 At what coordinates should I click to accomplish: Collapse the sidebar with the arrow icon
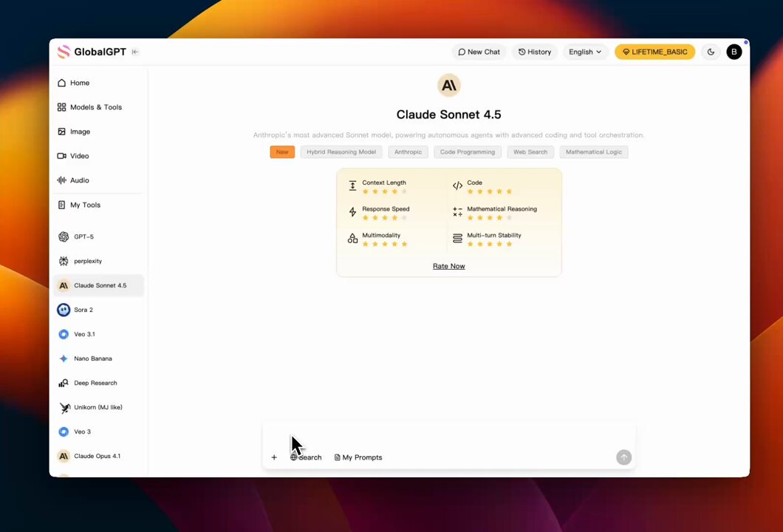click(x=135, y=52)
